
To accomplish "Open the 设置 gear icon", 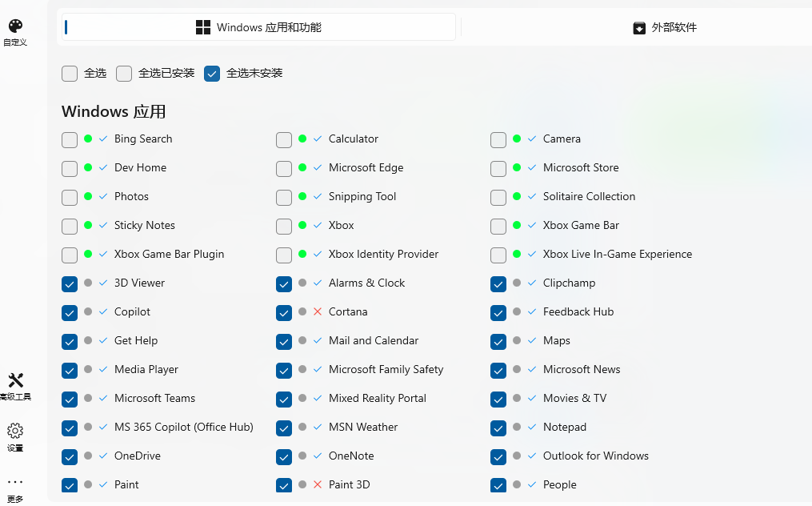I will 15,431.
